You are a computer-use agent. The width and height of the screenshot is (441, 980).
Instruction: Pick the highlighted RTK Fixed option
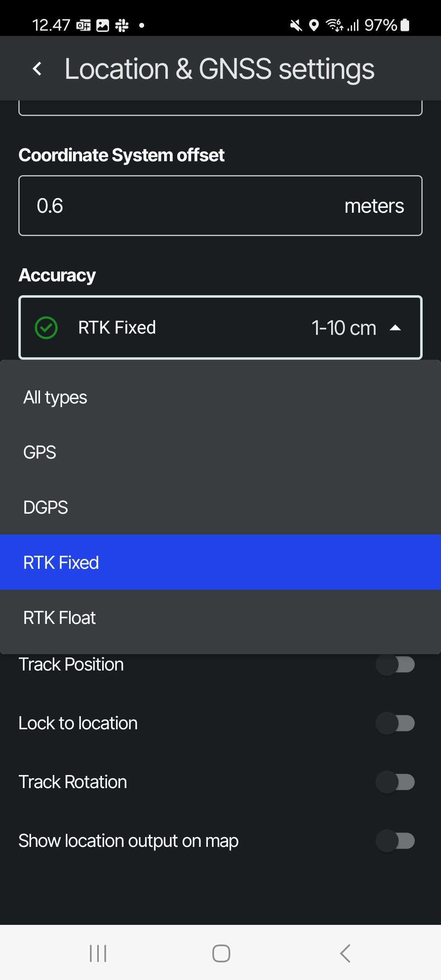[220, 562]
